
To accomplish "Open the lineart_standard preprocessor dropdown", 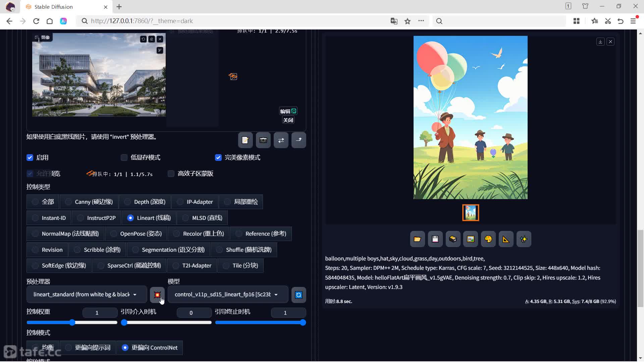I will point(87,295).
